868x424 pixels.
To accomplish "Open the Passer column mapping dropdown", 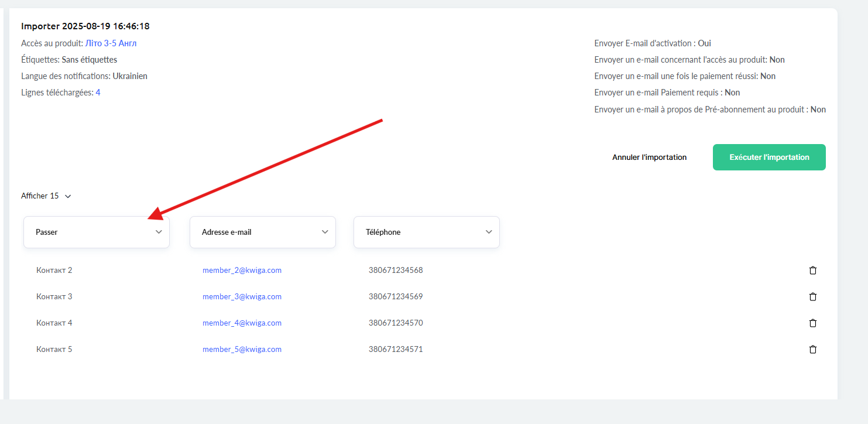I will 97,232.
